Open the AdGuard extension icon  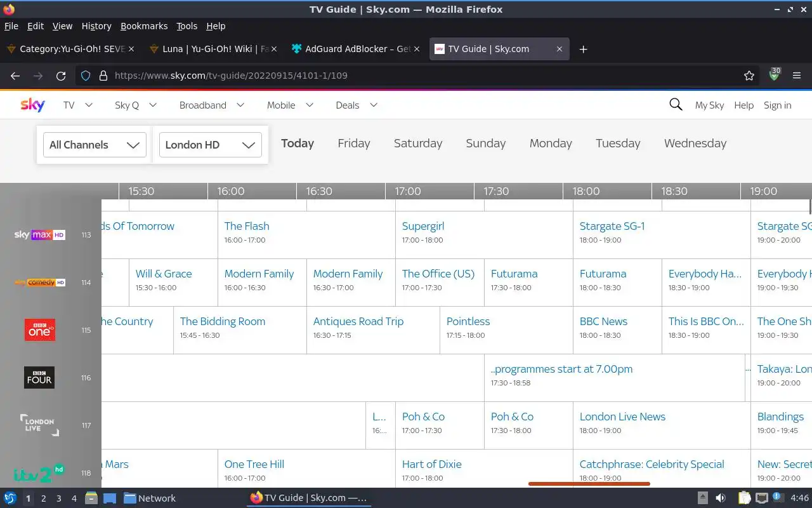click(774, 75)
